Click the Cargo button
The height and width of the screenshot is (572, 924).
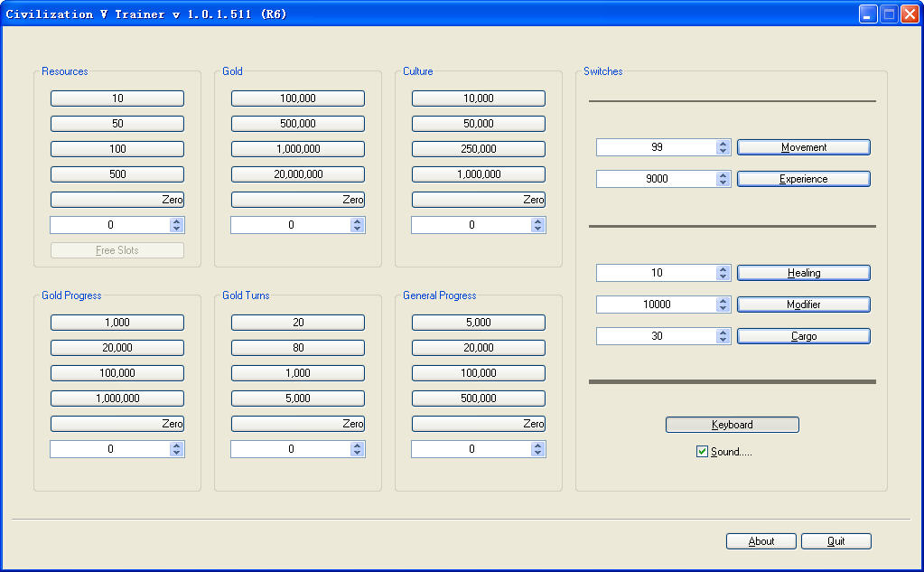pyautogui.click(x=804, y=336)
